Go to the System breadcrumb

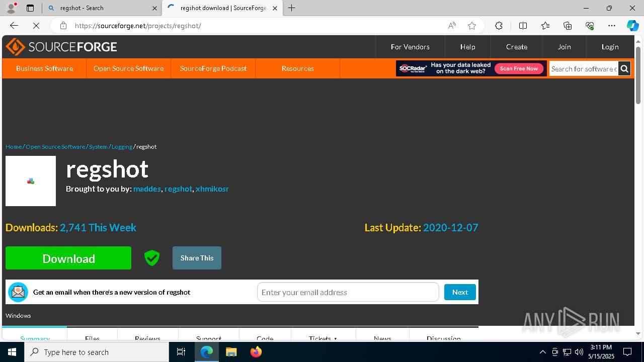(x=98, y=147)
